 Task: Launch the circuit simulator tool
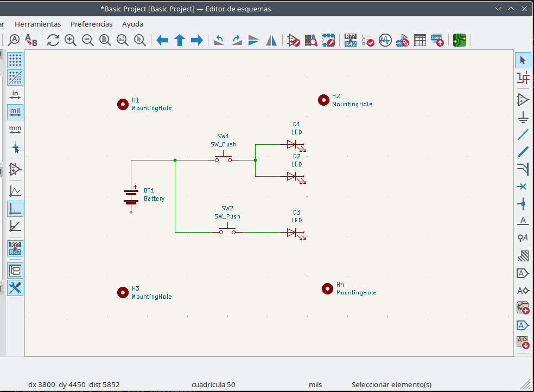click(385, 40)
